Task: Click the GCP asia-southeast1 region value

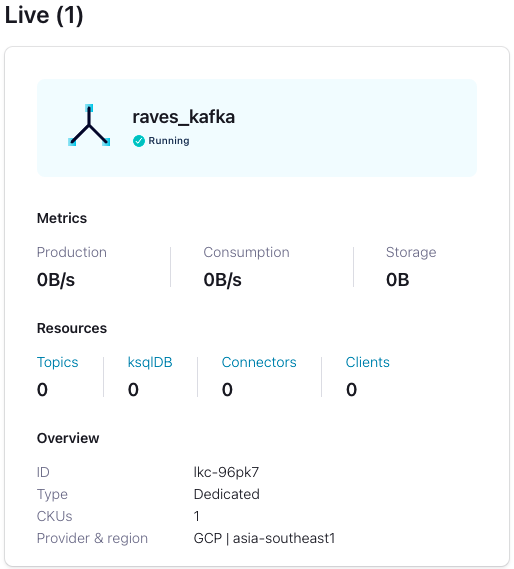Action: click(x=264, y=538)
